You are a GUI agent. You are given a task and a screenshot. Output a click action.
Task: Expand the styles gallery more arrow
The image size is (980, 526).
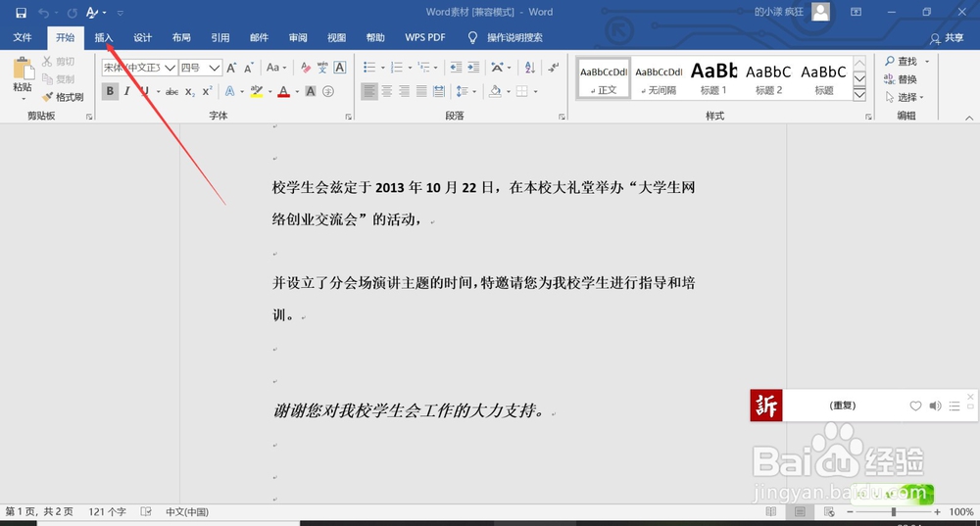(x=859, y=95)
